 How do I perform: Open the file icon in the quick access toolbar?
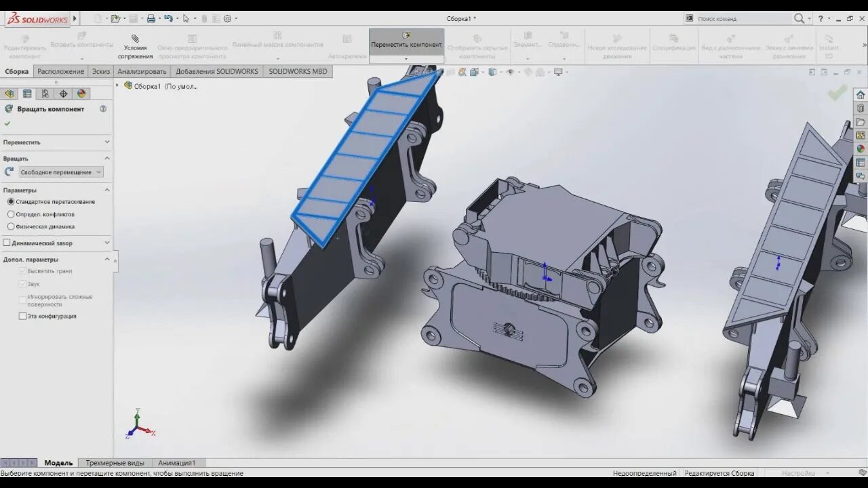115,18
